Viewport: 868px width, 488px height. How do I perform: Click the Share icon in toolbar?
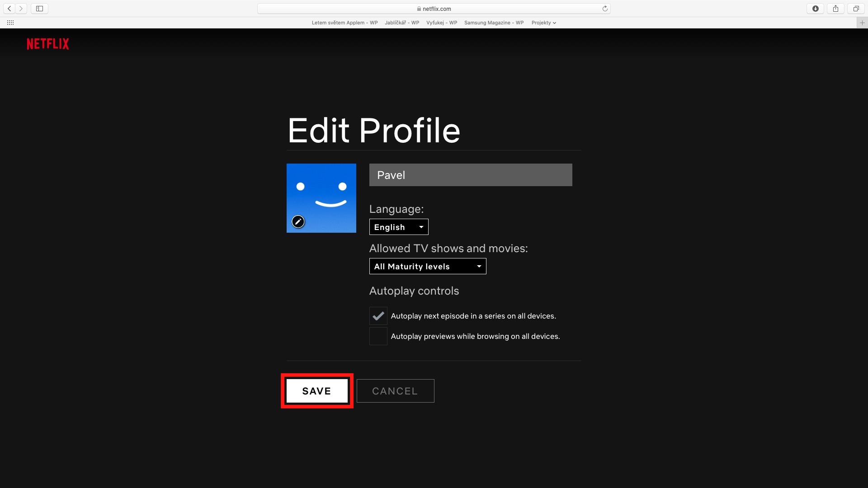pyautogui.click(x=835, y=9)
